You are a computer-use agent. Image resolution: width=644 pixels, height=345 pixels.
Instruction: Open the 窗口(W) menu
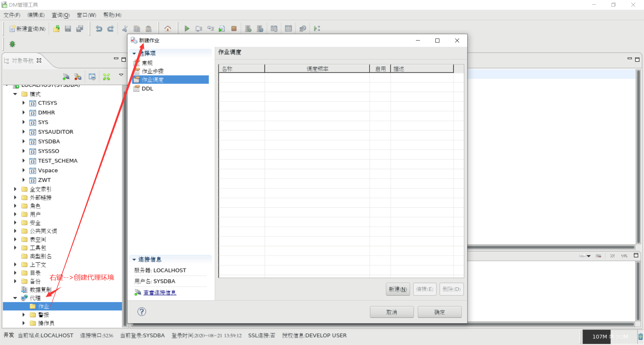tap(87, 15)
